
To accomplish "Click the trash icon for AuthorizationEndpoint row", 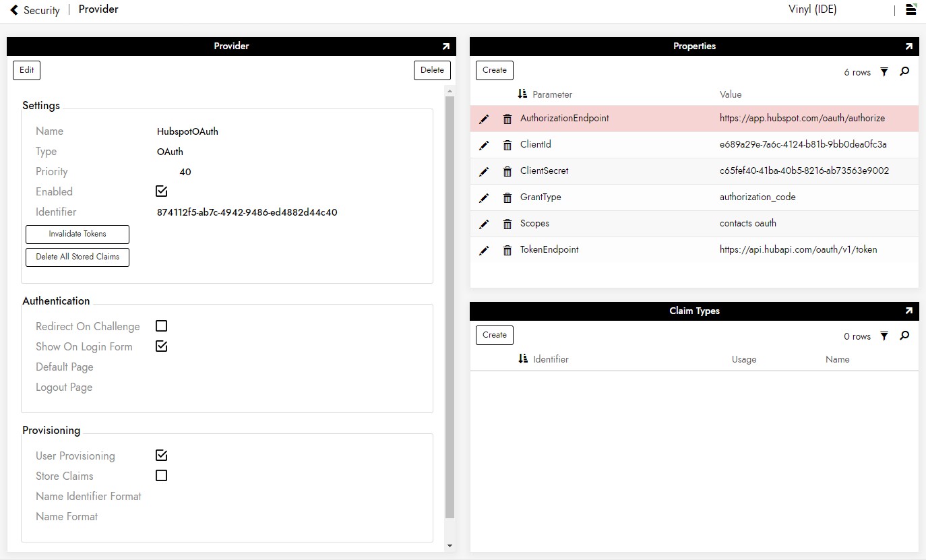I will pos(507,119).
